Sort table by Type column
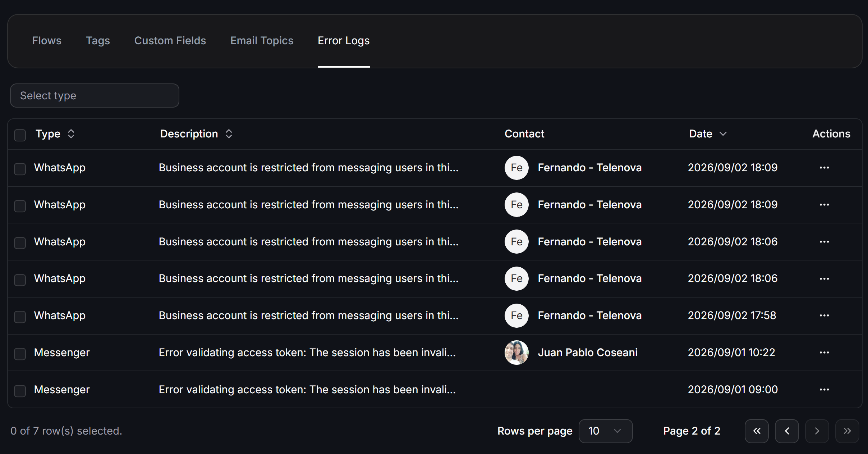Image resolution: width=868 pixels, height=454 pixels. click(x=55, y=134)
